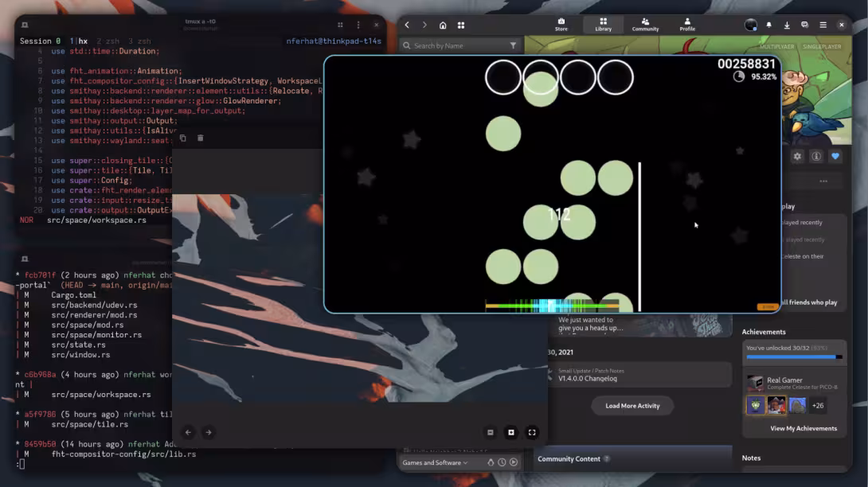This screenshot has height=487, width=868.
Task: Show previous image in the image viewer
Action: coord(188,432)
